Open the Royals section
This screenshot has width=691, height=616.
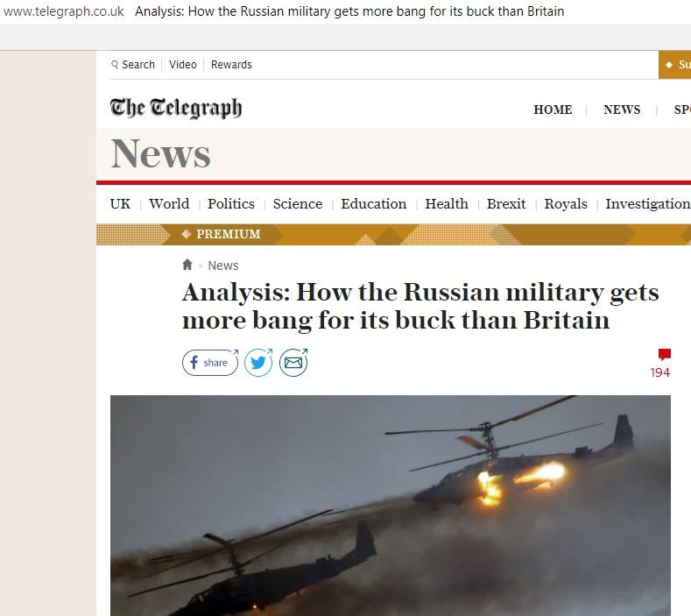click(x=566, y=203)
